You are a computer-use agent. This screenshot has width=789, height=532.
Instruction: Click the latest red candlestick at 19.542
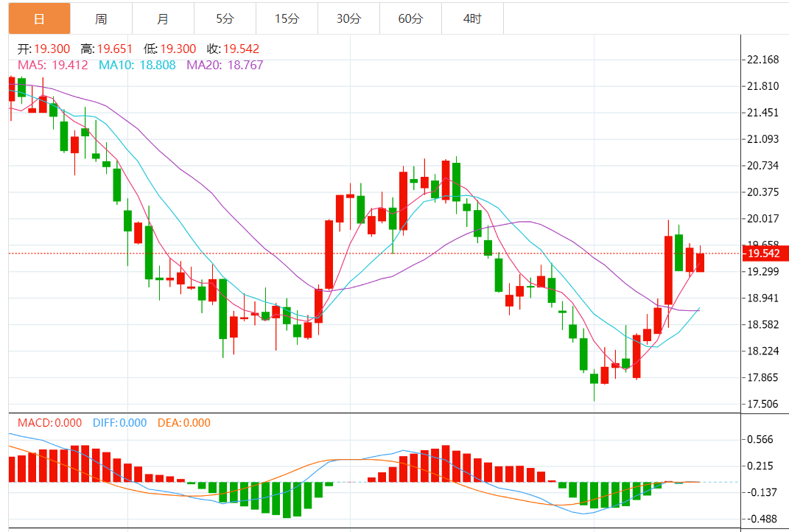click(x=700, y=262)
